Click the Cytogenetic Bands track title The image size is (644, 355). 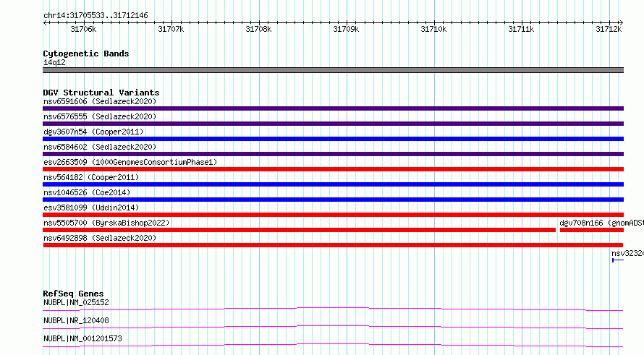(86, 54)
